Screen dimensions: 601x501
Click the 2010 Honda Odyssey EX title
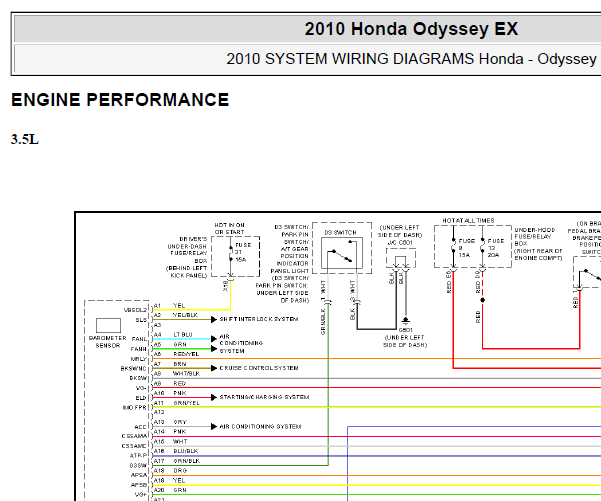[x=411, y=28]
